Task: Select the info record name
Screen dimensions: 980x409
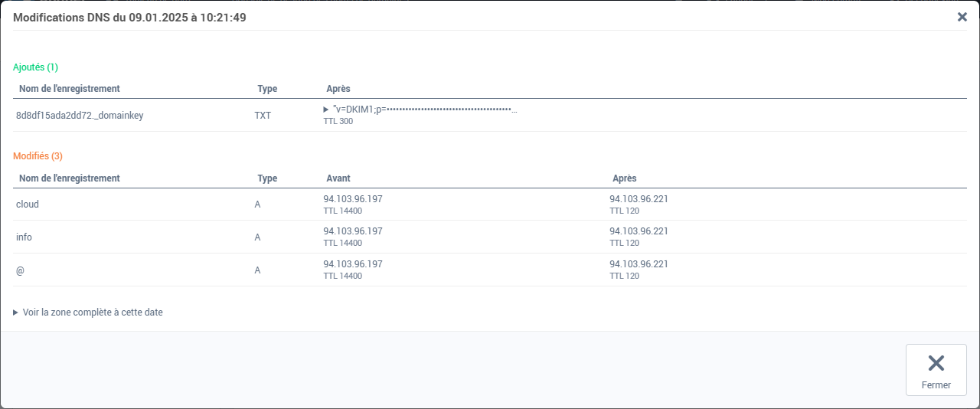Action: 24,237
